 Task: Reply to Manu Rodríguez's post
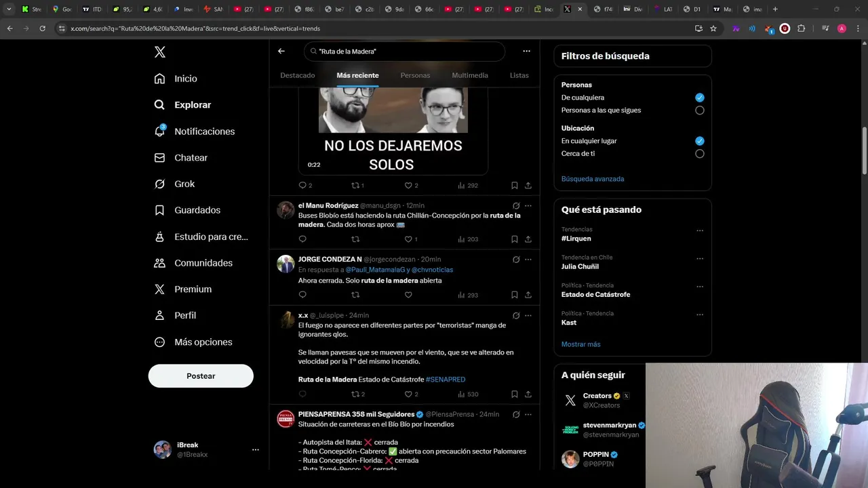pos(302,239)
